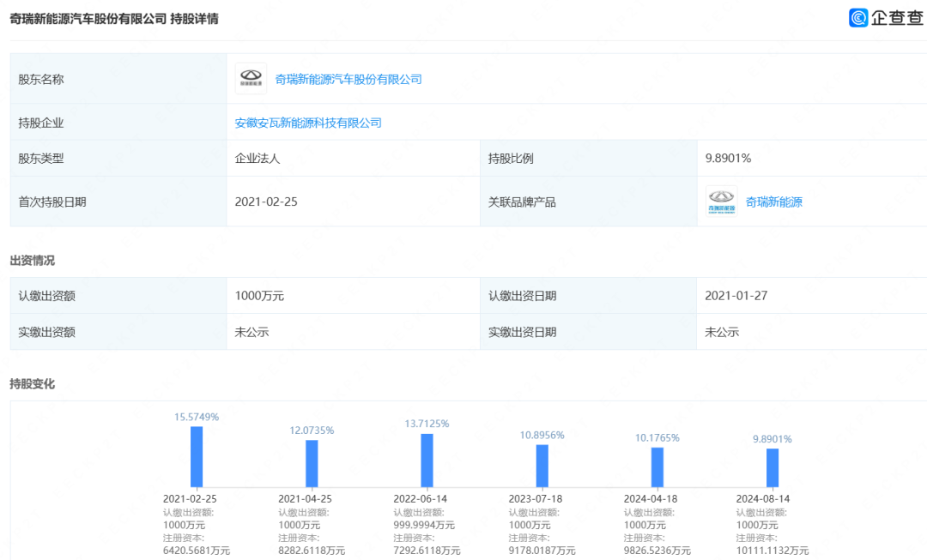Screen dimensions: 927x560
Task: Click the 10.1765% value above 2024-04-18
Action: pos(656,437)
